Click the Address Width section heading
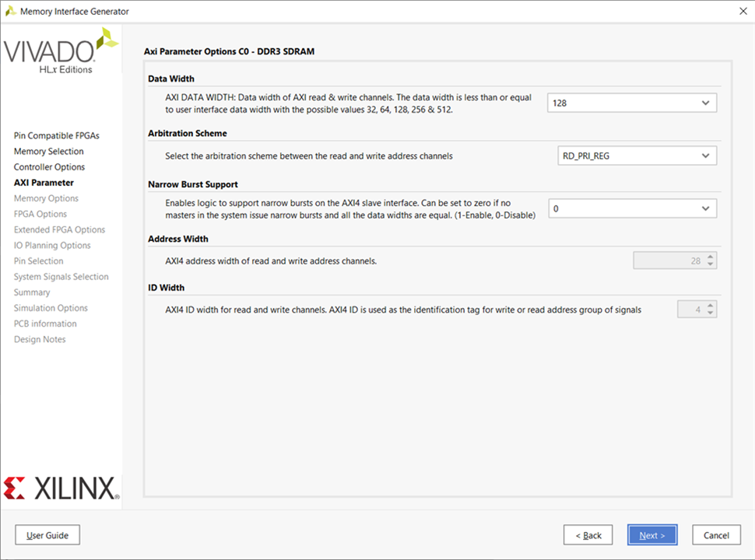This screenshot has height=560, width=755. (x=178, y=239)
